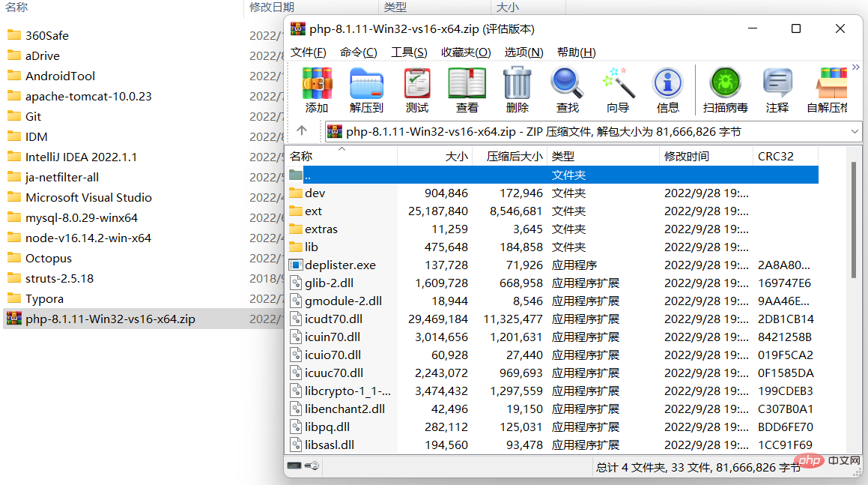Open the Tools (工具) menu
Image resolution: width=868 pixels, height=485 pixels.
[409, 52]
